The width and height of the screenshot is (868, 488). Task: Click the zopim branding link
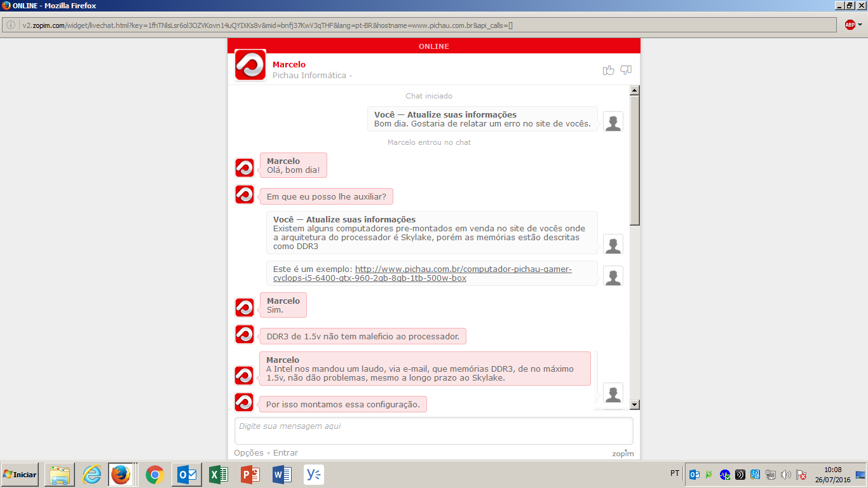pyautogui.click(x=623, y=453)
